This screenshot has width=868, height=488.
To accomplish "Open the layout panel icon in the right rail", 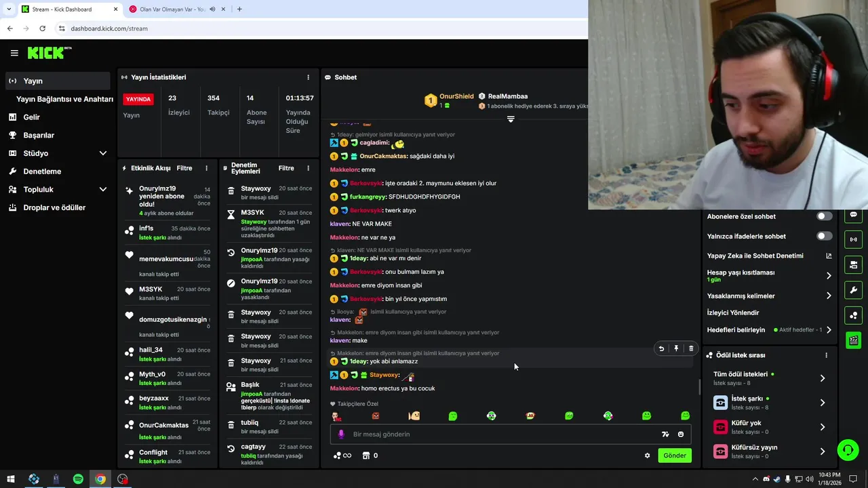I will [853, 264].
